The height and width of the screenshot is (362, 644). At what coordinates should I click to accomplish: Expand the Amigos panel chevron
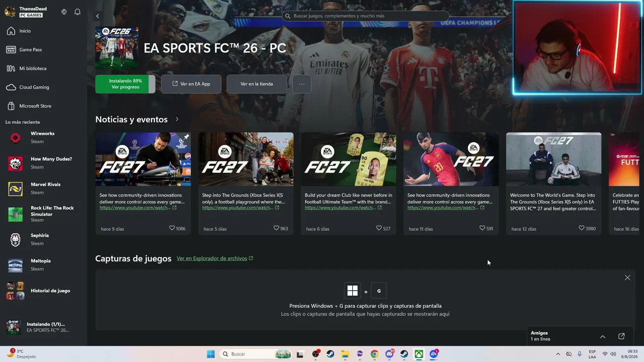603,336
